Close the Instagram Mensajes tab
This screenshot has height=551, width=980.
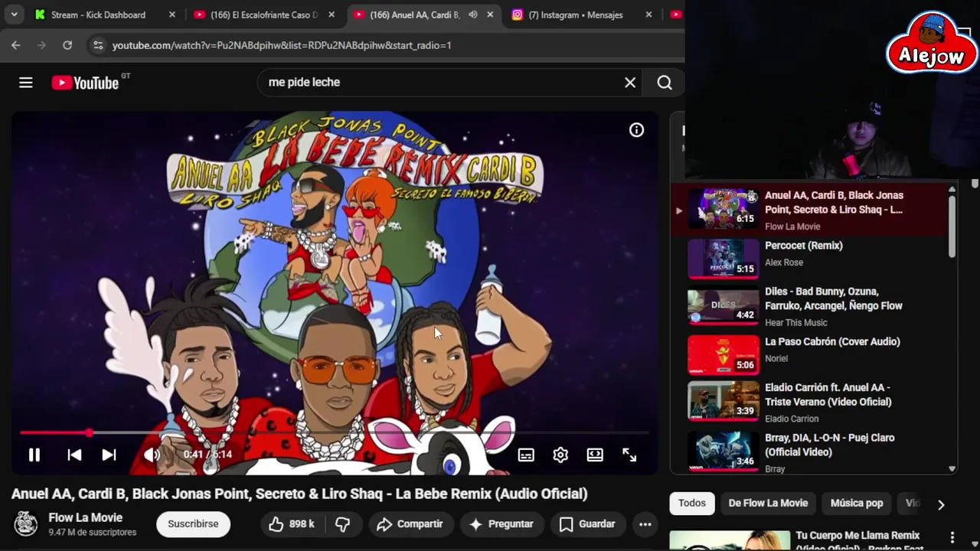point(648,15)
